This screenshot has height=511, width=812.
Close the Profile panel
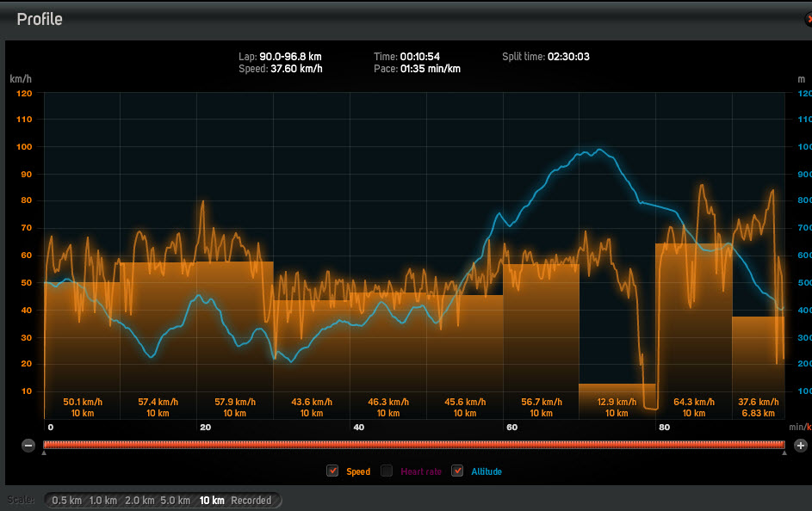coord(809,19)
